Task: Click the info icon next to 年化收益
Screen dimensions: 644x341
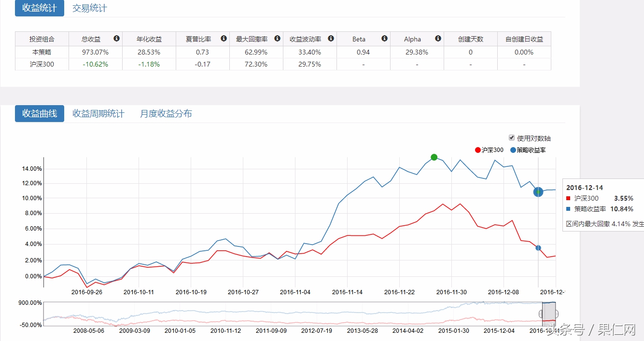Action: tap(170, 39)
